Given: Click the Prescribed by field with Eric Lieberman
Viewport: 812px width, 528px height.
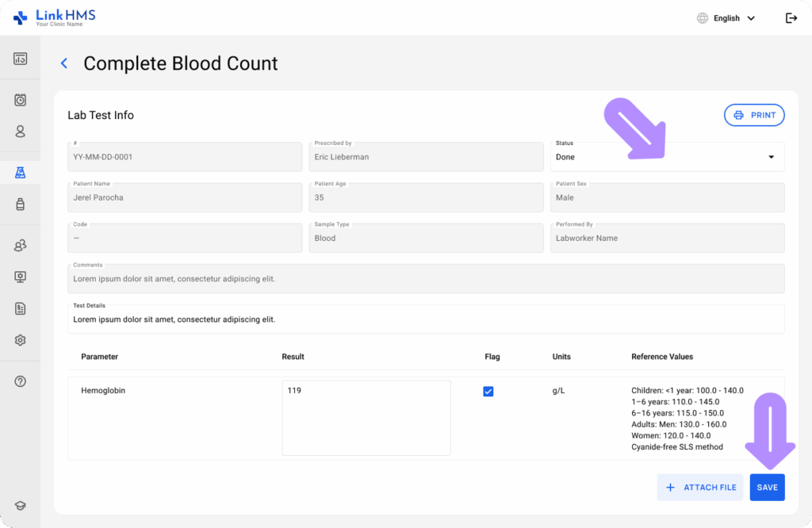Looking at the screenshot, I should [426, 157].
